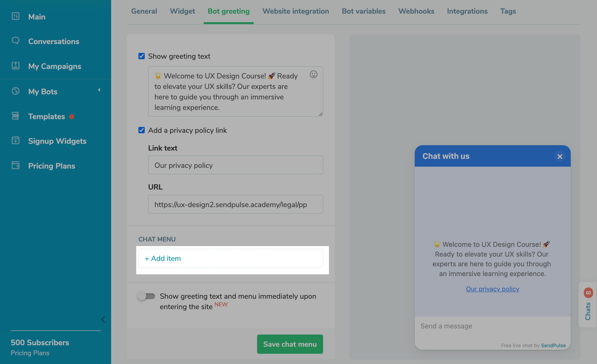Collapse the left sidebar
Image resolution: width=597 pixels, height=364 pixels.
[x=103, y=320]
